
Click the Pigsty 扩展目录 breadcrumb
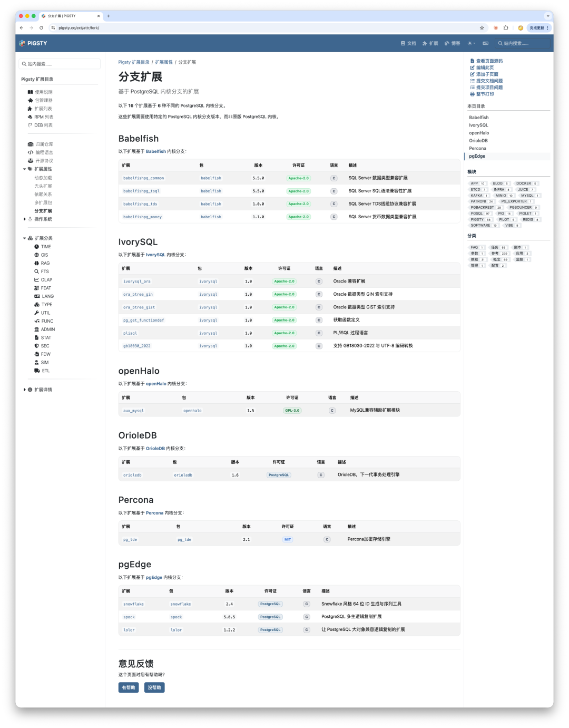tap(134, 62)
